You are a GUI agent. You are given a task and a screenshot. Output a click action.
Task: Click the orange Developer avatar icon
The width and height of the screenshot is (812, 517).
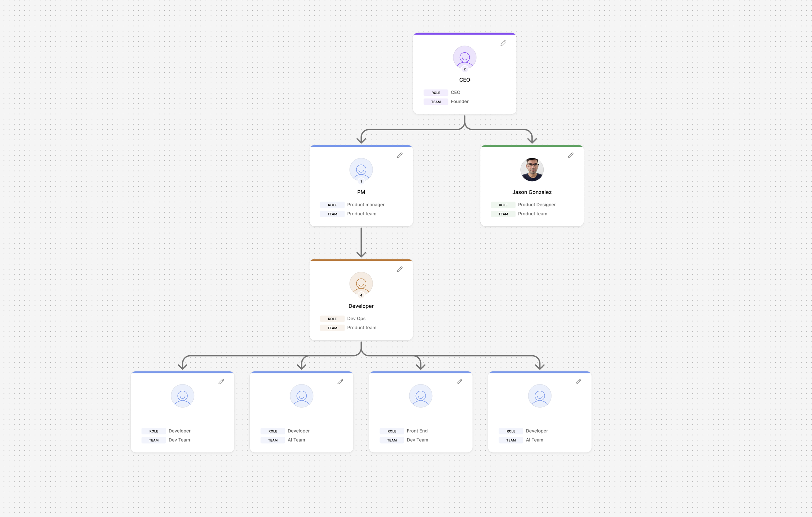(x=361, y=283)
